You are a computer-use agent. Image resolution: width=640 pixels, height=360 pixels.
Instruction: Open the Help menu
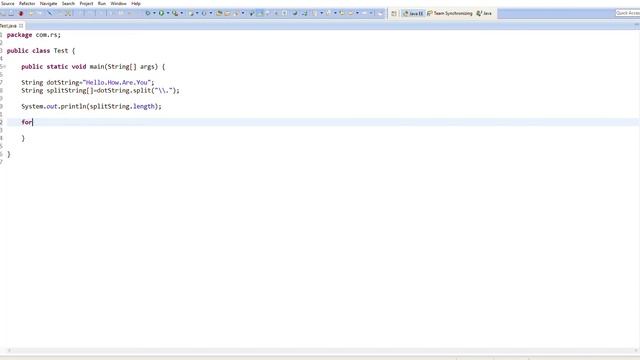click(136, 3)
